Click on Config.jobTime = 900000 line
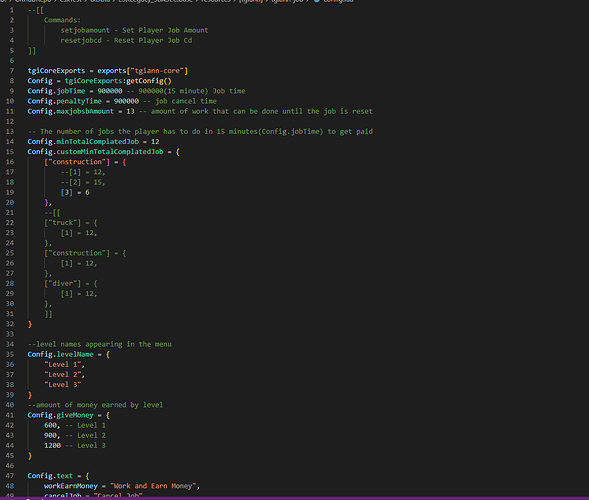The width and height of the screenshot is (589, 500). [x=75, y=91]
